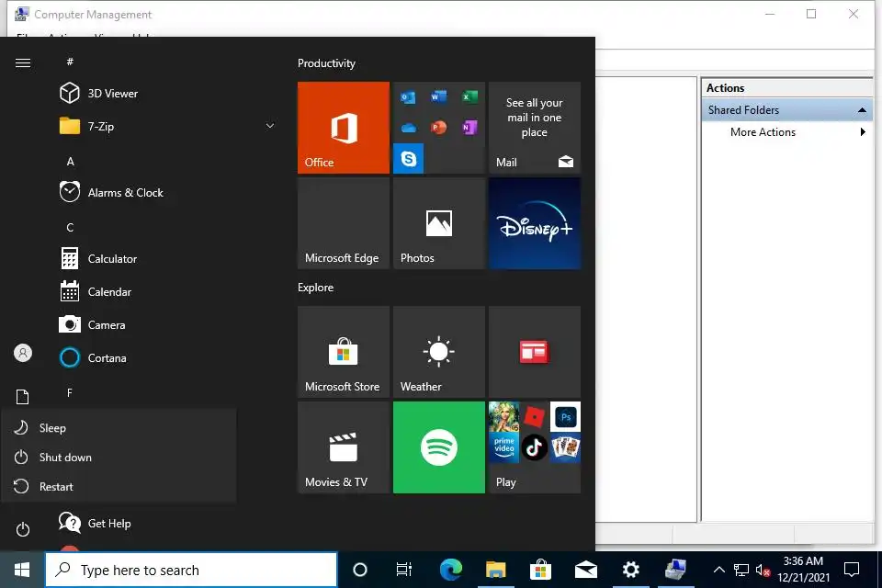Open the user account icon
The width and height of the screenshot is (882, 588).
(23, 354)
